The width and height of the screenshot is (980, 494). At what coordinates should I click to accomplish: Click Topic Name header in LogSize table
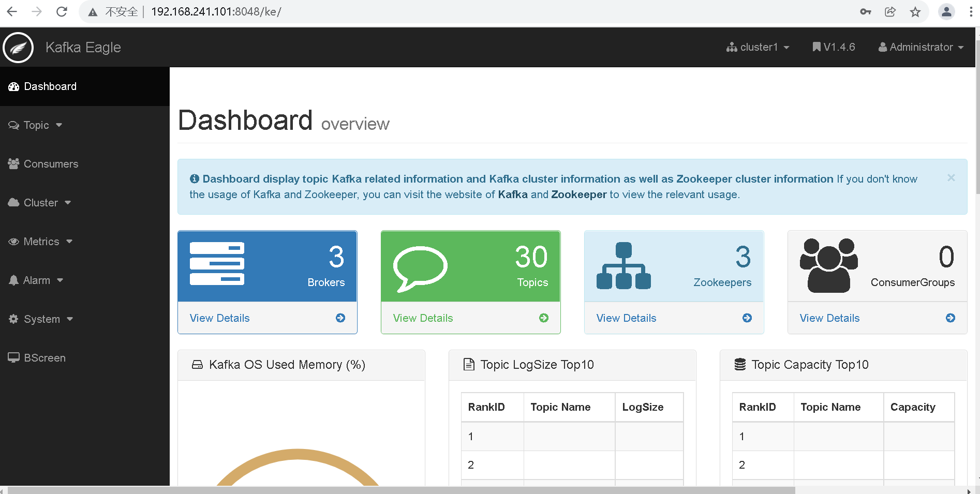[569, 407]
